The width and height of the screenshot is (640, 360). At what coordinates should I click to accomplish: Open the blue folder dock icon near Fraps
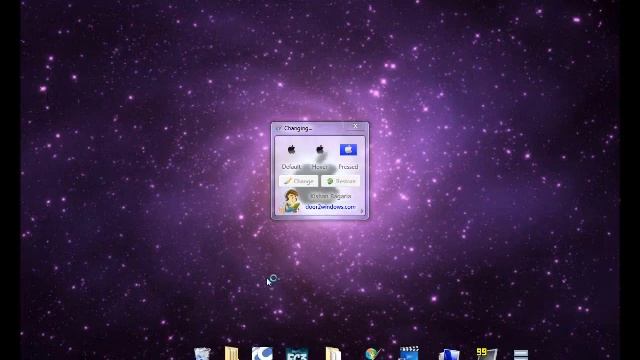pos(449,354)
